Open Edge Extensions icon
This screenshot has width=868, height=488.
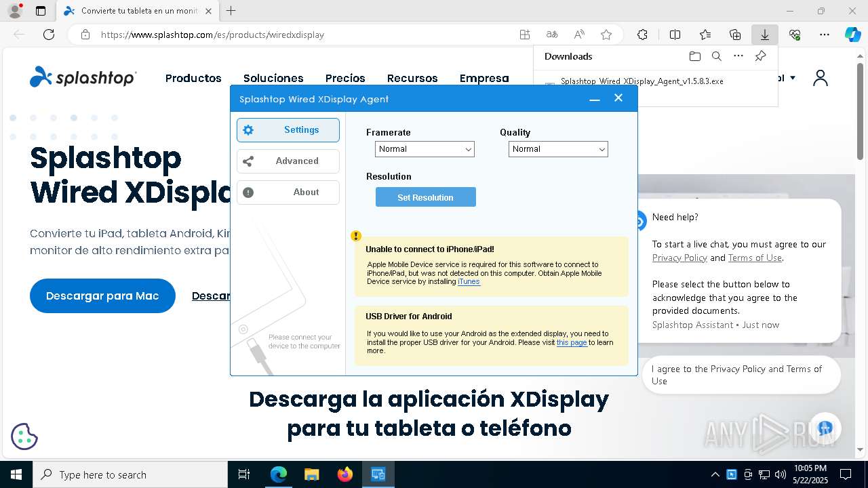coord(642,35)
